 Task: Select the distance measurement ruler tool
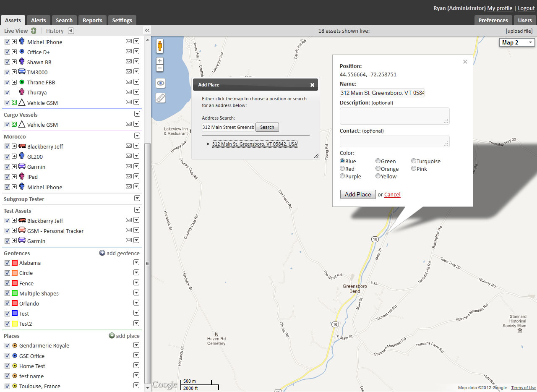pyautogui.click(x=160, y=97)
